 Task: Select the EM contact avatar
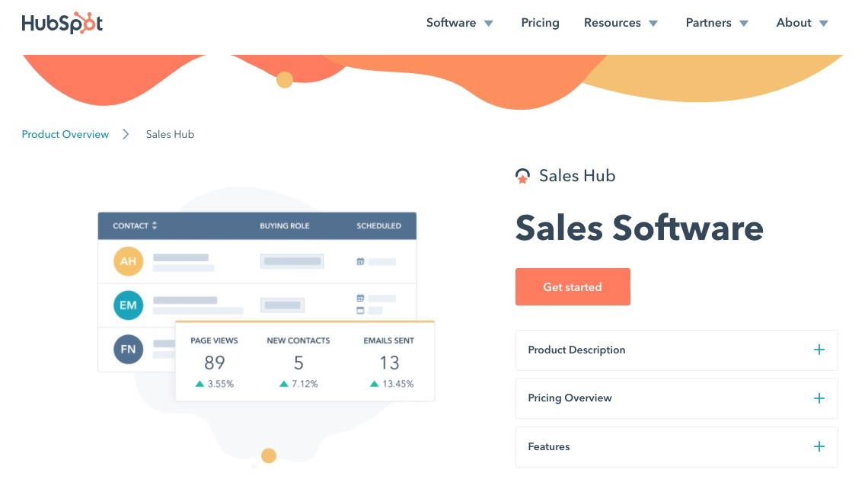coord(128,305)
